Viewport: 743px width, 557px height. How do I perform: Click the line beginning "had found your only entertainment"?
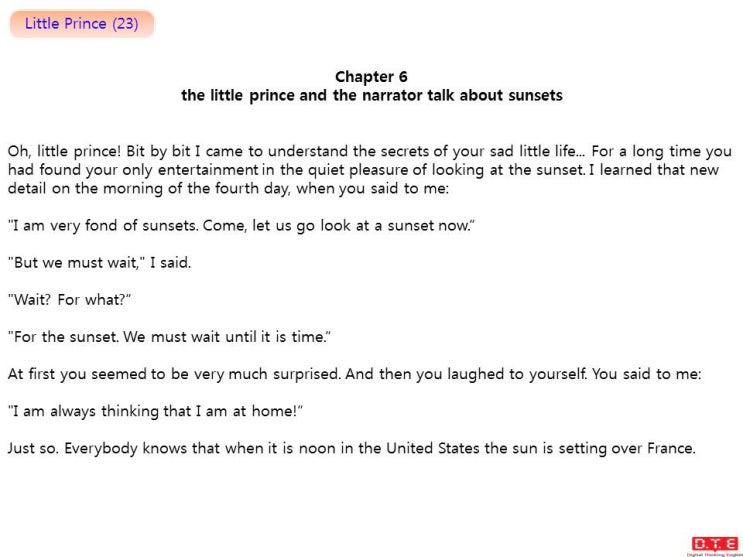click(x=363, y=170)
